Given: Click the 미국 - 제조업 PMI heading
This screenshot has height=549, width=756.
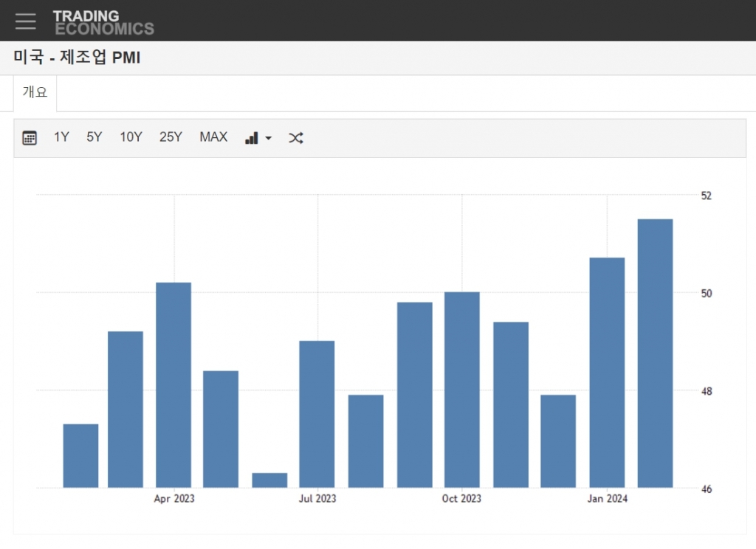Looking at the screenshot, I should (77, 58).
